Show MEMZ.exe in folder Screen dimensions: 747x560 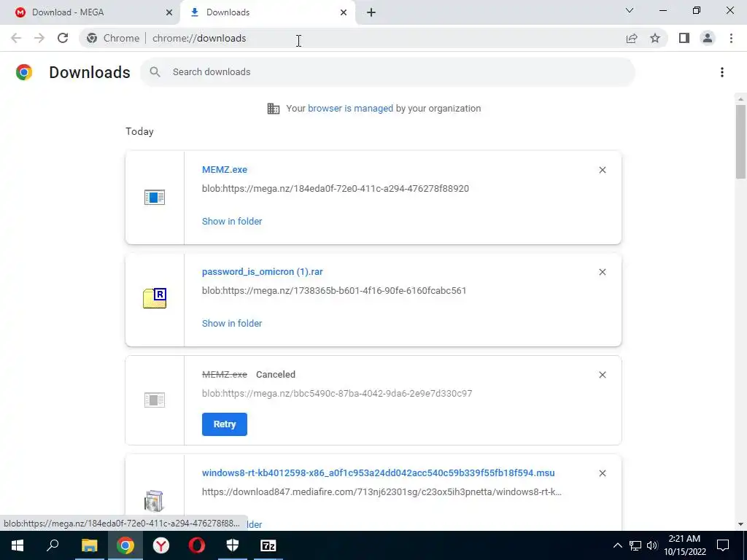pyautogui.click(x=232, y=222)
